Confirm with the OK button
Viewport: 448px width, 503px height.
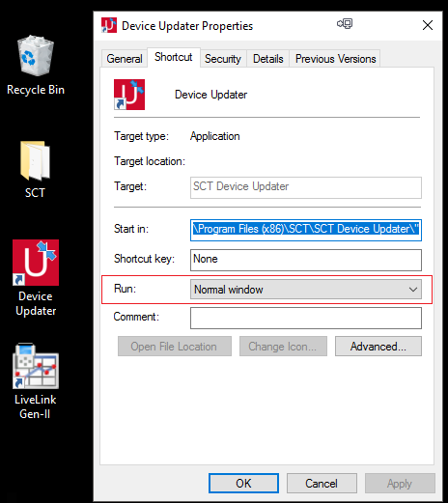[x=243, y=483]
